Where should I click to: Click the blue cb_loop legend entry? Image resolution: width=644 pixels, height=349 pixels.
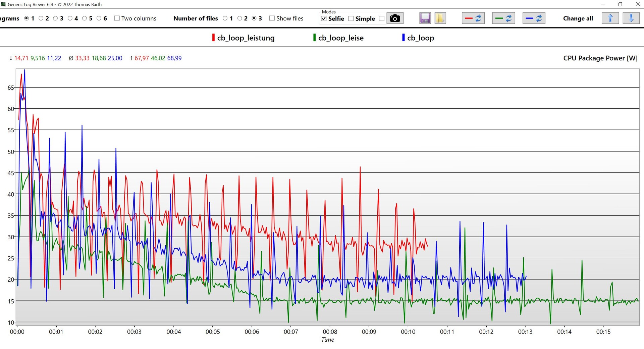(x=420, y=38)
